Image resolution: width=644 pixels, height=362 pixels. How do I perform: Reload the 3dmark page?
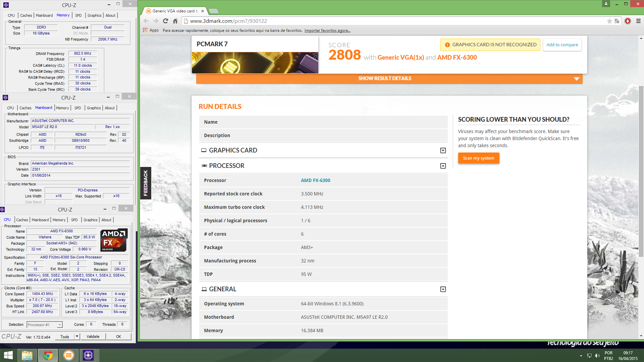click(x=165, y=21)
